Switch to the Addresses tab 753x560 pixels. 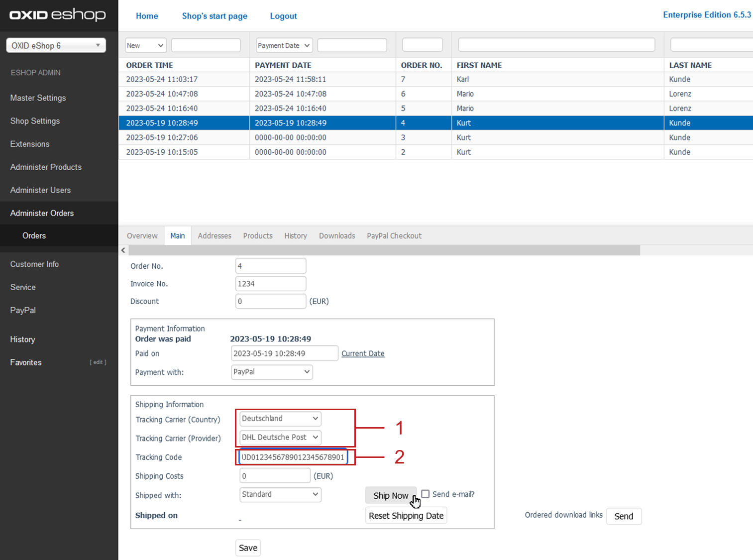pyautogui.click(x=215, y=236)
